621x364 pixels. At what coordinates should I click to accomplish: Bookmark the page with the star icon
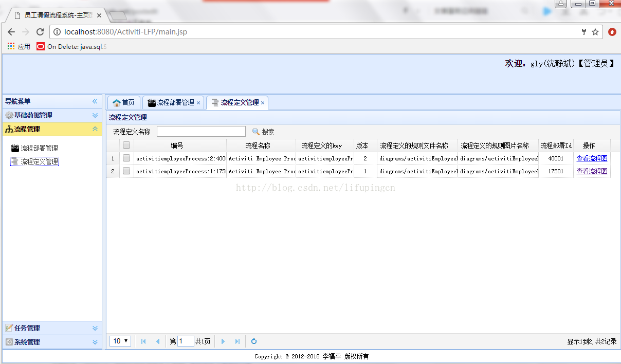(595, 32)
